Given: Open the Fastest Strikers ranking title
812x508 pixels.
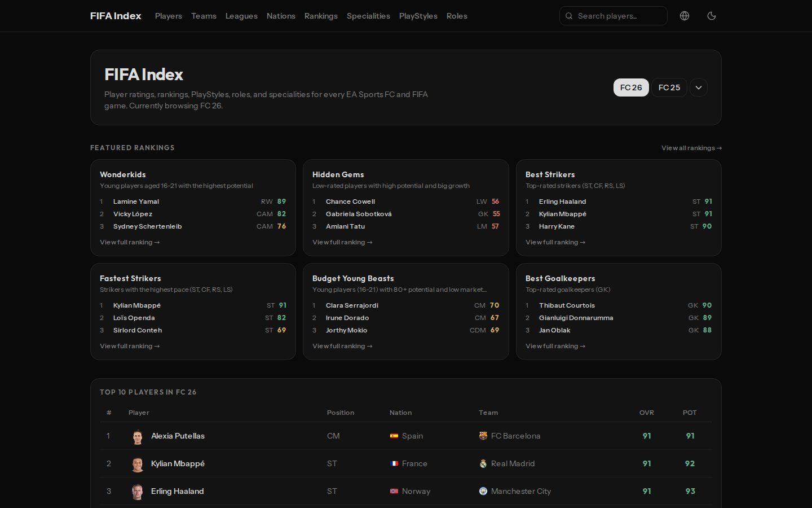Looking at the screenshot, I should point(130,278).
